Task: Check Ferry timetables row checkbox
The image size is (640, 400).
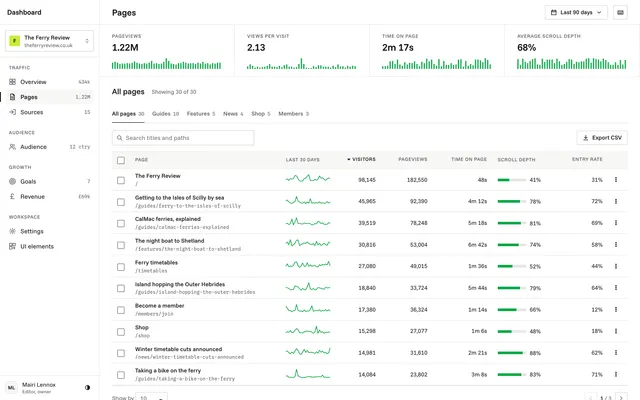Action: 121,267
